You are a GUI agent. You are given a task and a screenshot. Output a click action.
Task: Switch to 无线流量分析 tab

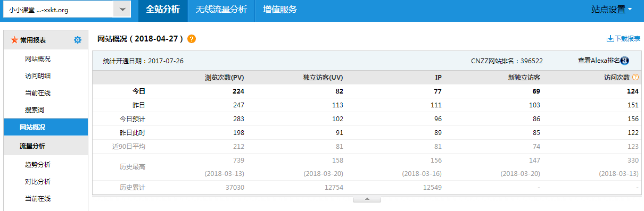coord(221,10)
